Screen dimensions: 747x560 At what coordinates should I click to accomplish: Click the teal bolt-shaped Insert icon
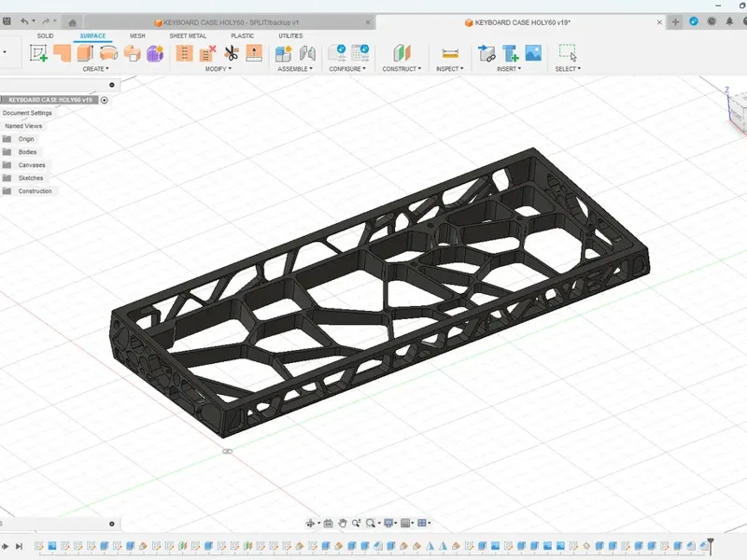510,53
